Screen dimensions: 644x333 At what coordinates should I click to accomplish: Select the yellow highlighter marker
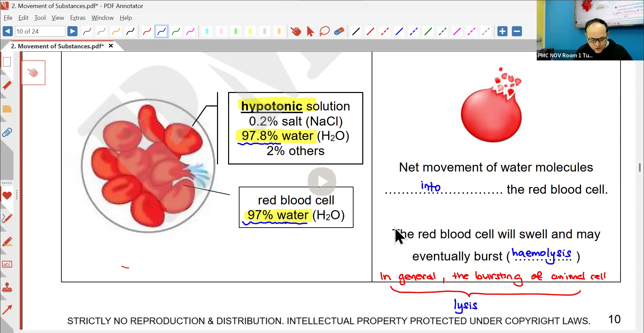click(250, 32)
